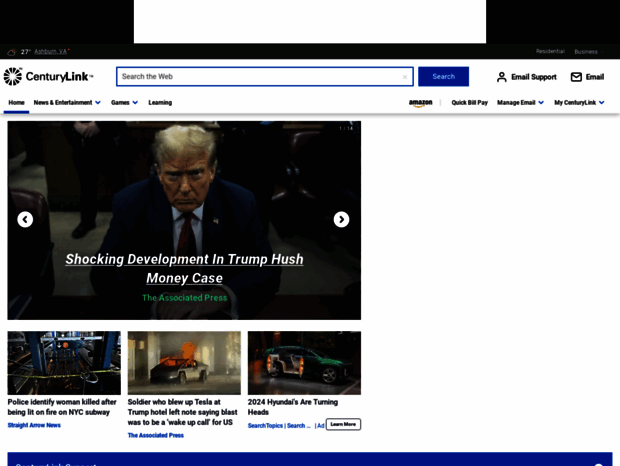Expand the News & Entertainment menu
The image size is (620, 466).
point(67,102)
